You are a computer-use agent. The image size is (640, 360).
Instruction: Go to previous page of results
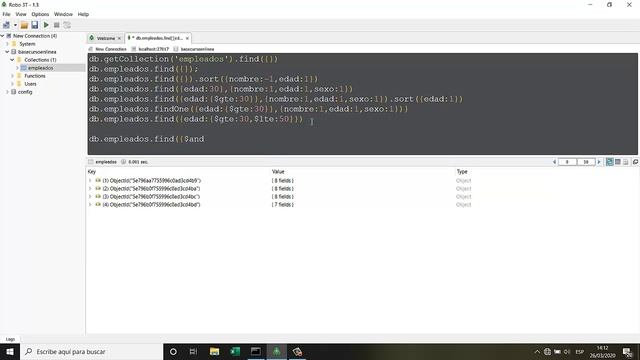click(x=554, y=162)
